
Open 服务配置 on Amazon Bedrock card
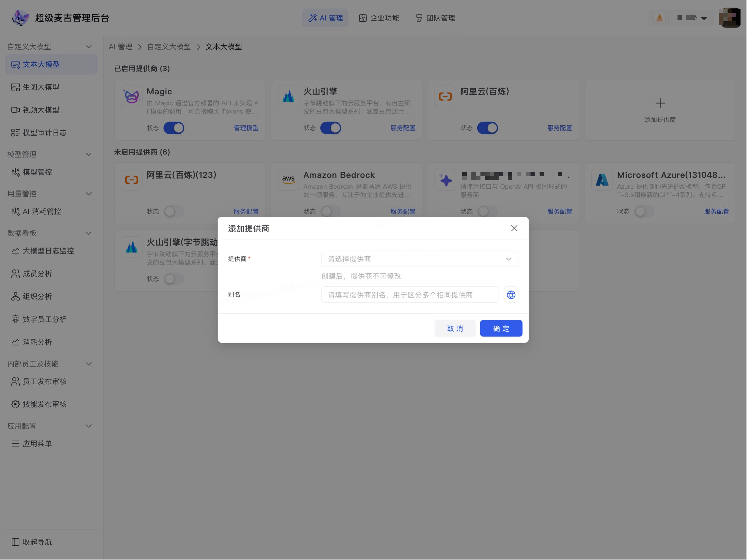403,212
